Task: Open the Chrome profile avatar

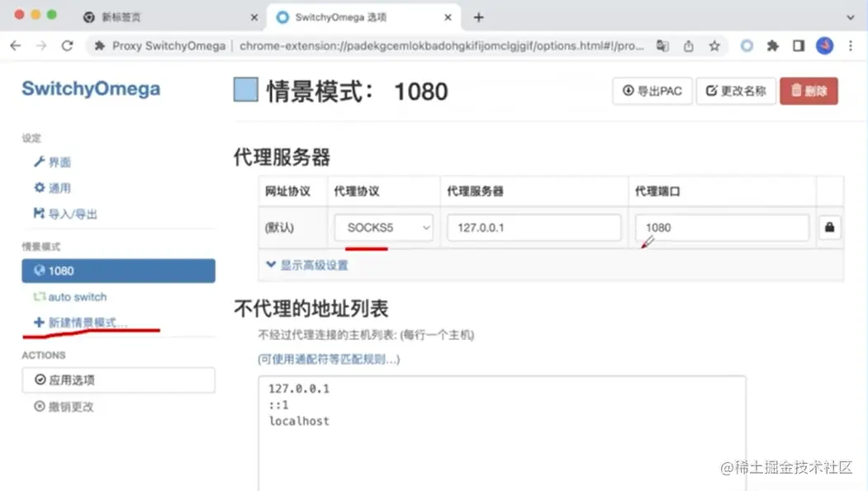Action: click(x=825, y=45)
